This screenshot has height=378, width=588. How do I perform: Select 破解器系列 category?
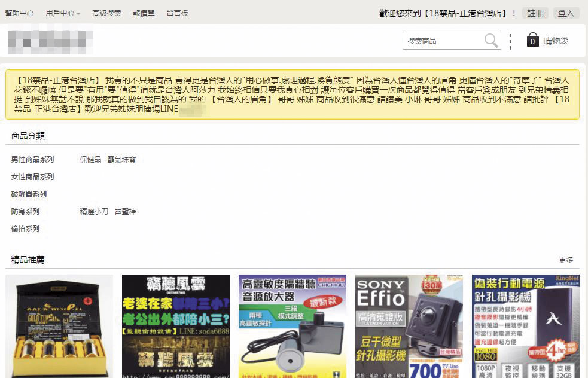29,194
